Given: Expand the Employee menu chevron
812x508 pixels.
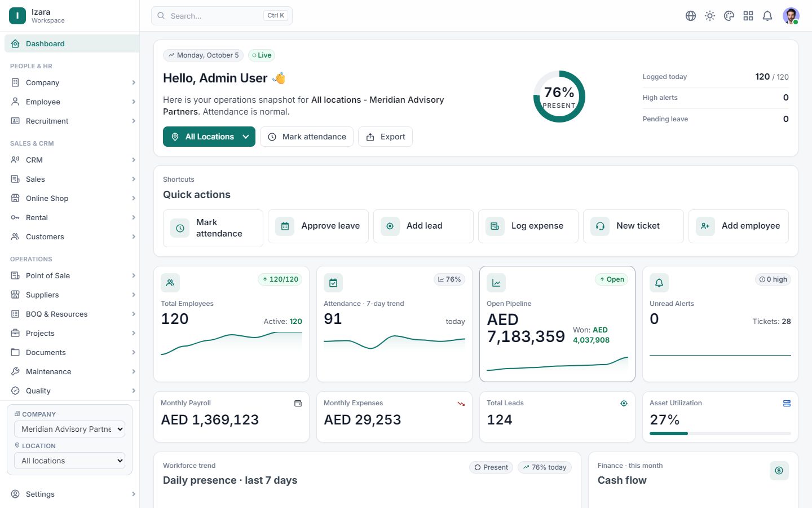Looking at the screenshot, I should pyautogui.click(x=134, y=102).
